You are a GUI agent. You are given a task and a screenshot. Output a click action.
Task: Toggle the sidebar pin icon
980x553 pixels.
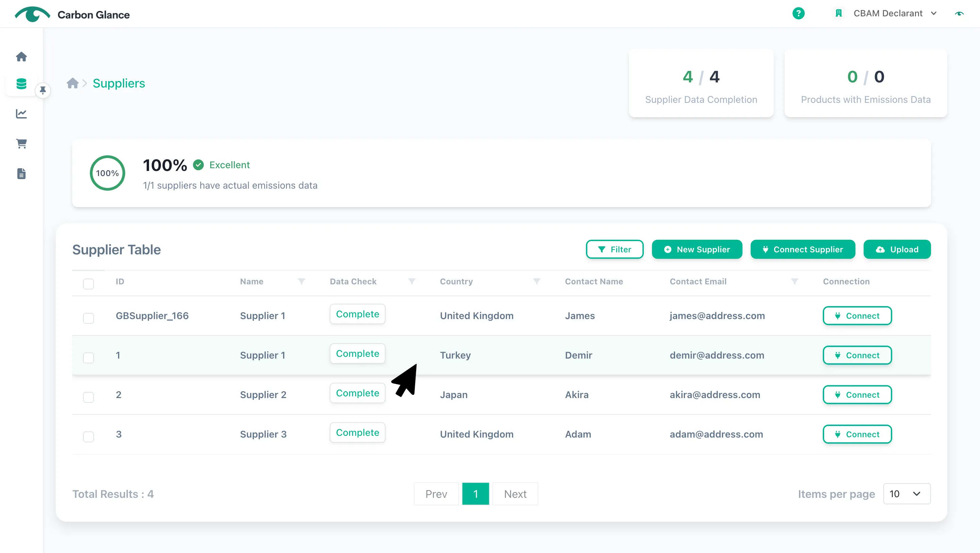click(x=43, y=90)
